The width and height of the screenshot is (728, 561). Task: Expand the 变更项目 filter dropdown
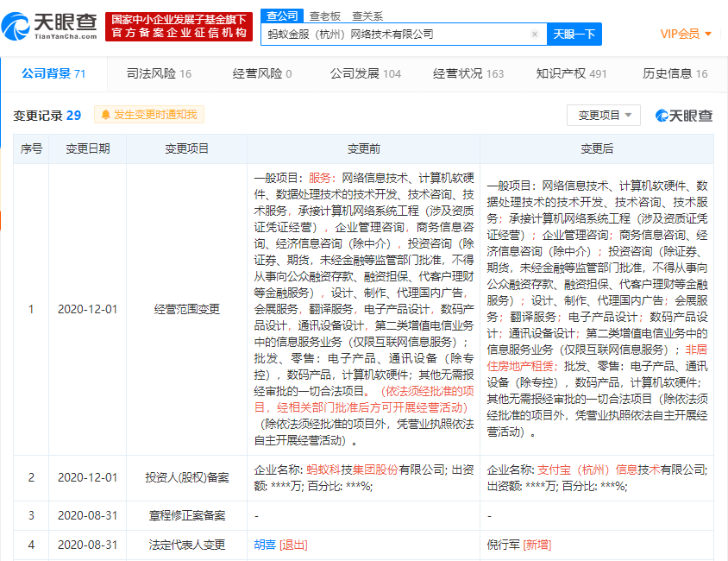coord(604,115)
